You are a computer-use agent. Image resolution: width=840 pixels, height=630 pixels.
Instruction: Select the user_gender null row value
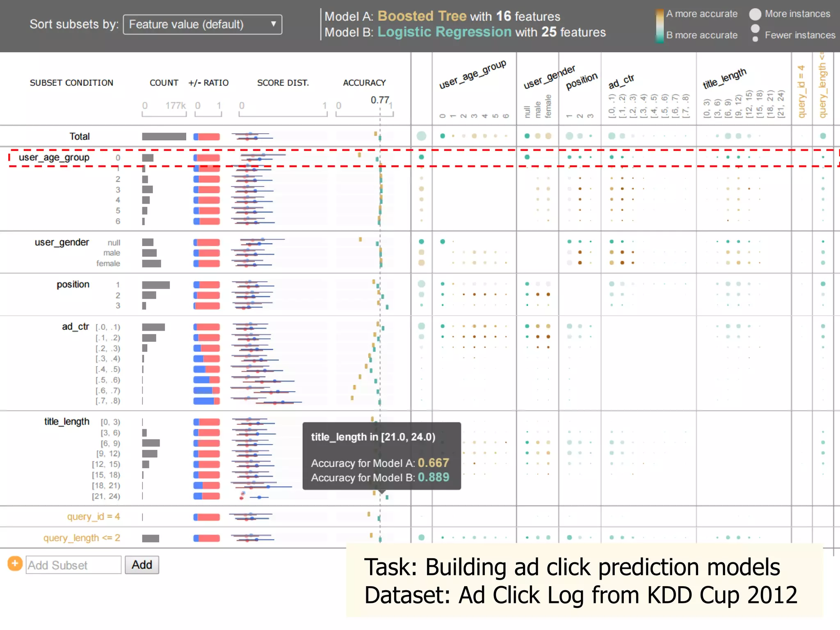(114, 242)
